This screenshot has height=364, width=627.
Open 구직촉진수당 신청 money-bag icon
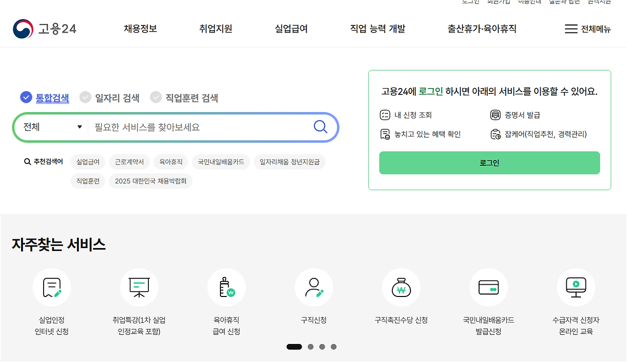(x=401, y=287)
